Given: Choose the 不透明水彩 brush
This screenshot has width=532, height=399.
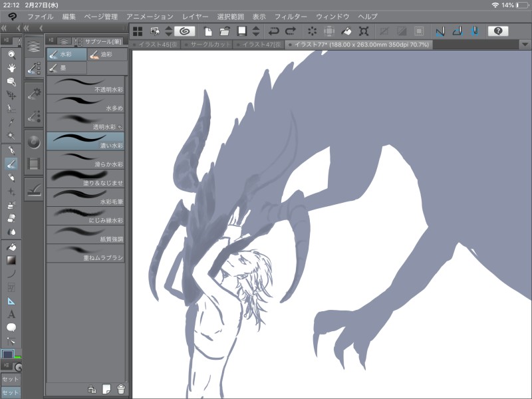Looking at the screenshot, I should (x=85, y=84).
